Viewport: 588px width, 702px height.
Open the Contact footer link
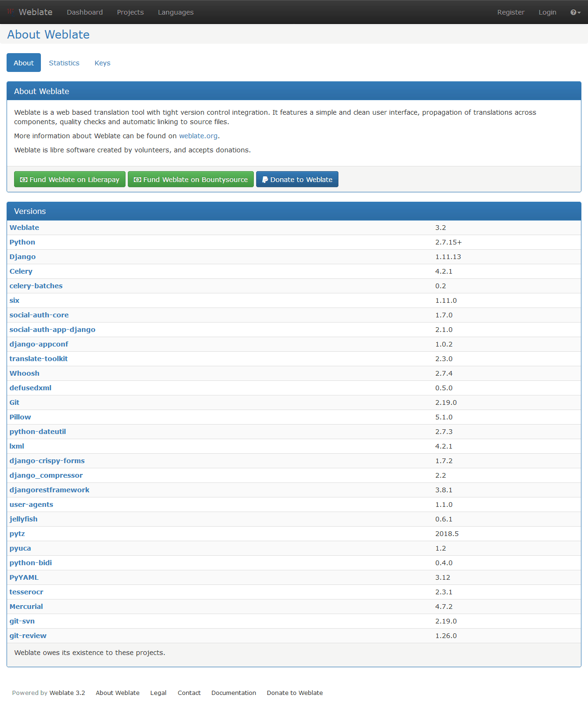pyautogui.click(x=189, y=693)
